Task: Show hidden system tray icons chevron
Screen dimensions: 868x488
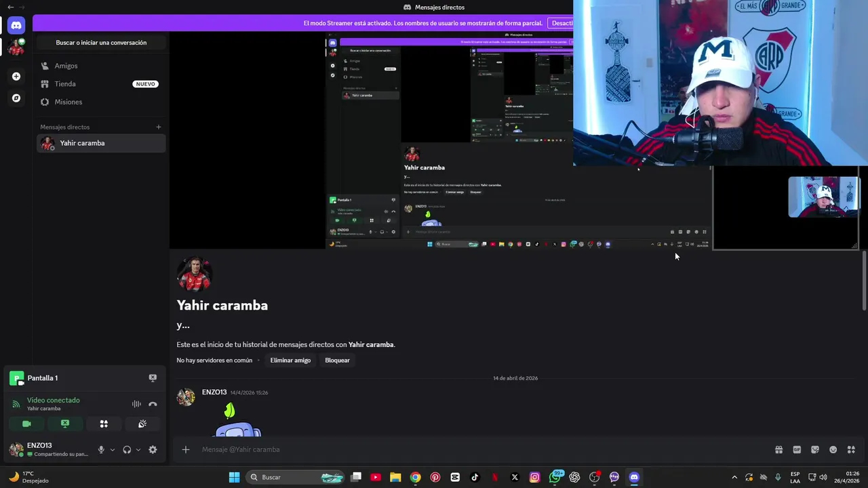Action: [x=734, y=477]
